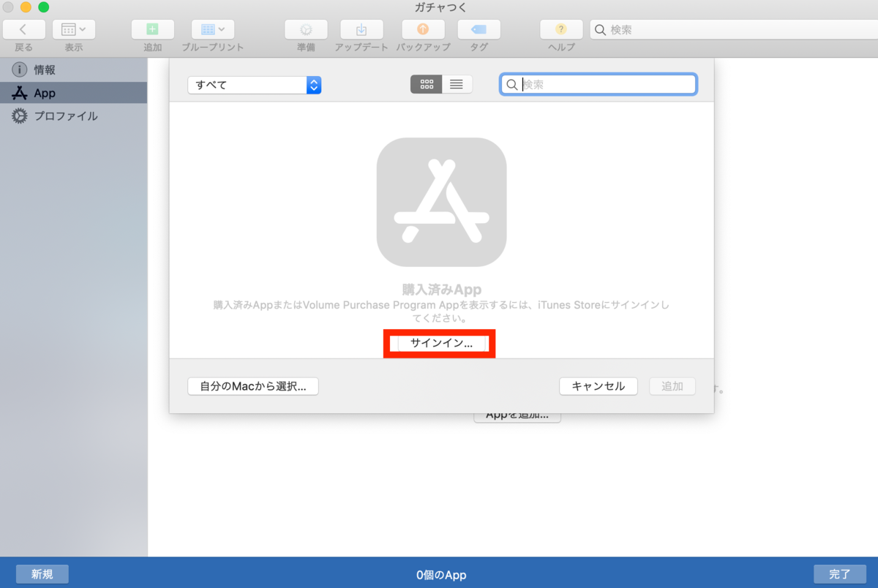Click the 購入済みApp heading text
The width and height of the screenshot is (878, 588).
tap(442, 289)
